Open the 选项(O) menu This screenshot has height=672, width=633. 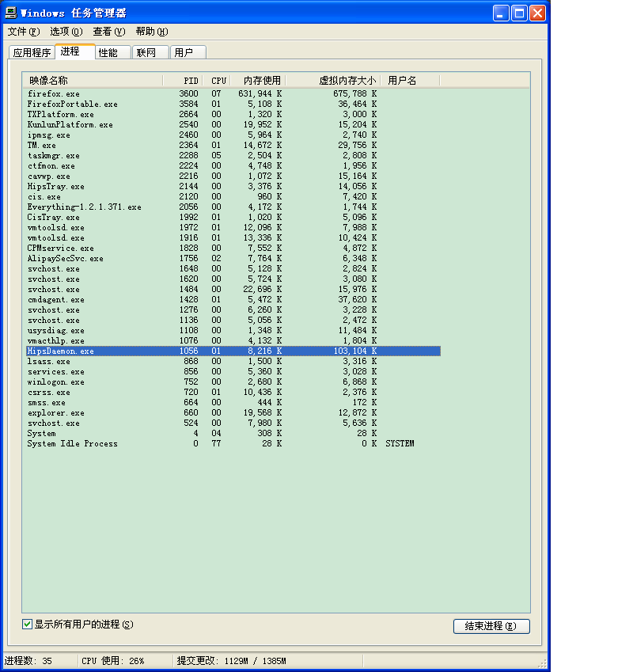[x=66, y=32]
